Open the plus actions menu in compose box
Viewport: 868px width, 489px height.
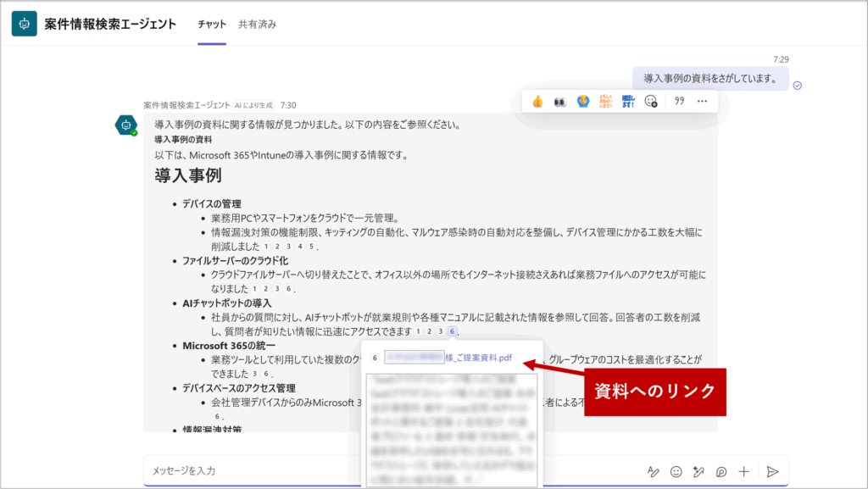744,471
